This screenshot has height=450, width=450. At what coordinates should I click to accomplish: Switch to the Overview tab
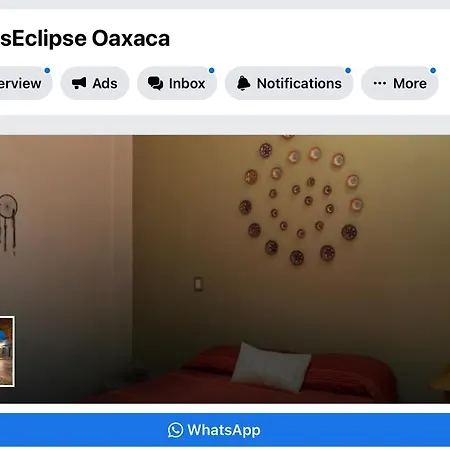[x=24, y=83]
